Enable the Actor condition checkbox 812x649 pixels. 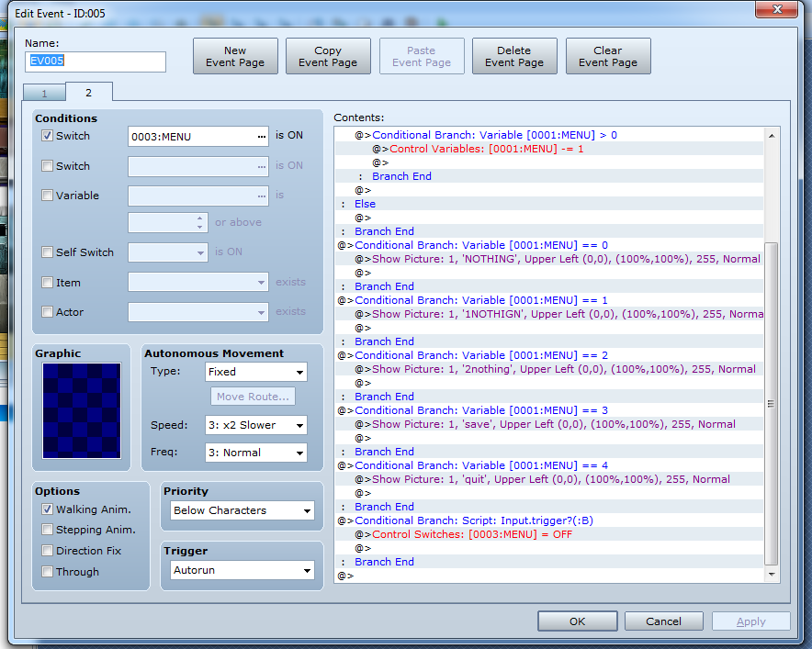tap(47, 312)
